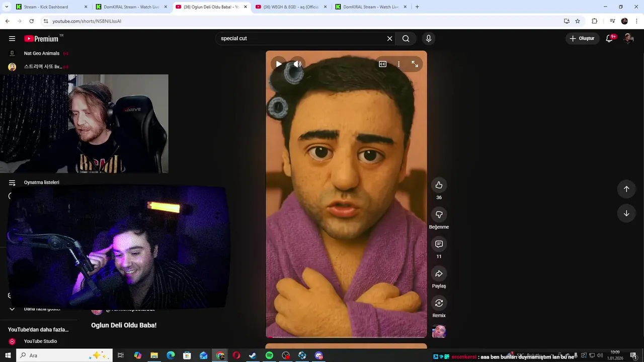Image resolution: width=644 pixels, height=362 pixels.
Task: Open Opera browser from the taskbar
Action: [236, 355]
